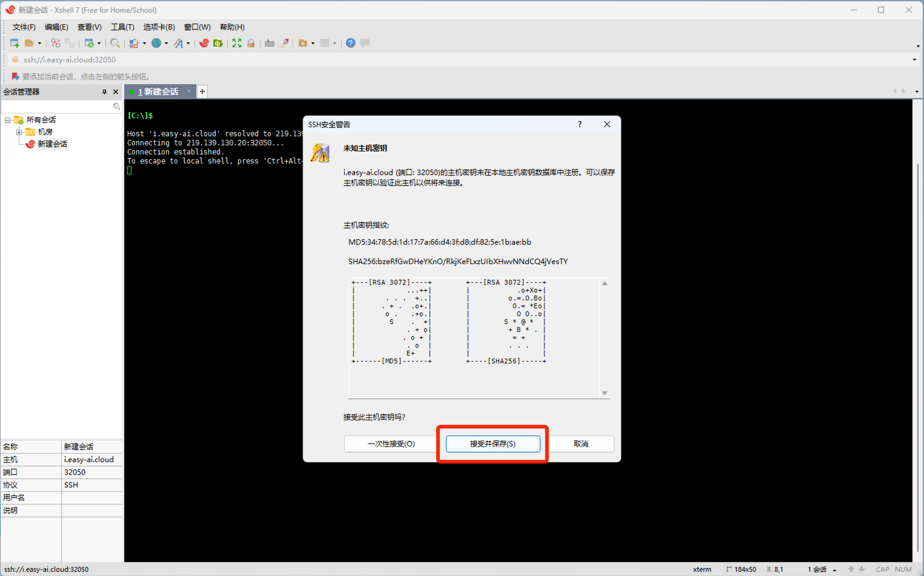Open the Find magnifier icon
The height and width of the screenshot is (576, 924).
pyautogui.click(x=115, y=43)
